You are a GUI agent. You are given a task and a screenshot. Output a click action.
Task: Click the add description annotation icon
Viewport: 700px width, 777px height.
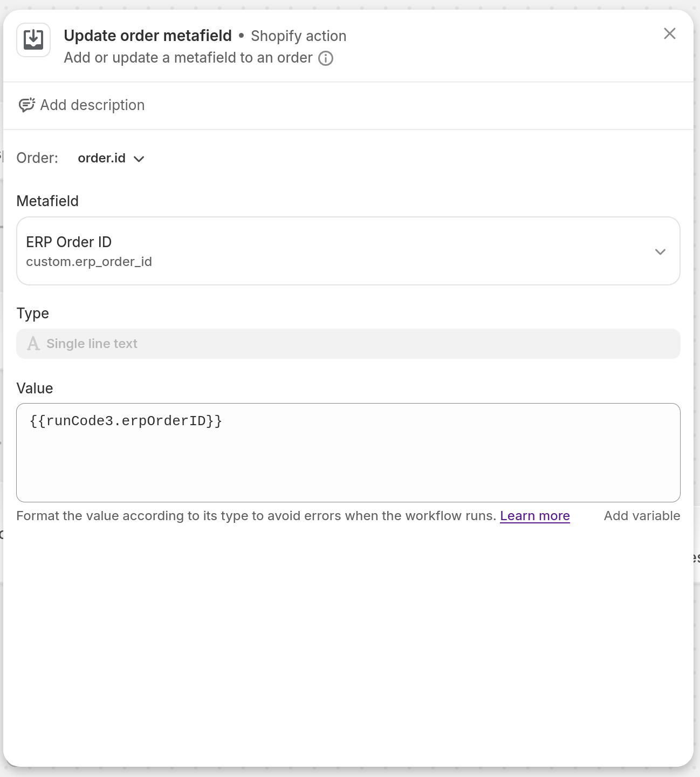pos(28,105)
